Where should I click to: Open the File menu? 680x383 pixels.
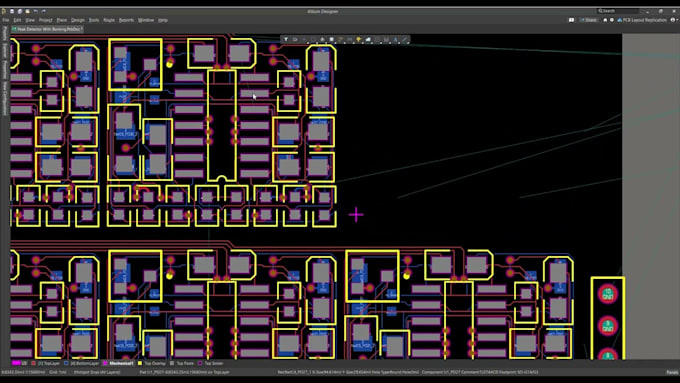[x=6, y=20]
